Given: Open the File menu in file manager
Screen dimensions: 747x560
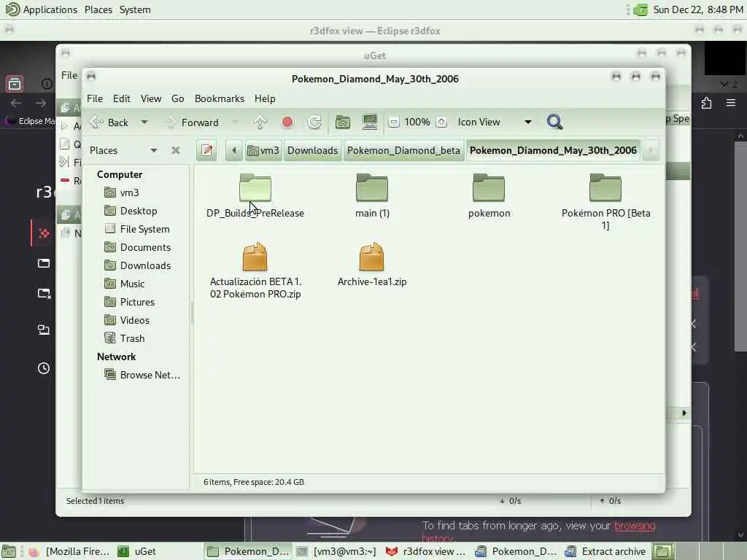Looking at the screenshot, I should (94, 98).
